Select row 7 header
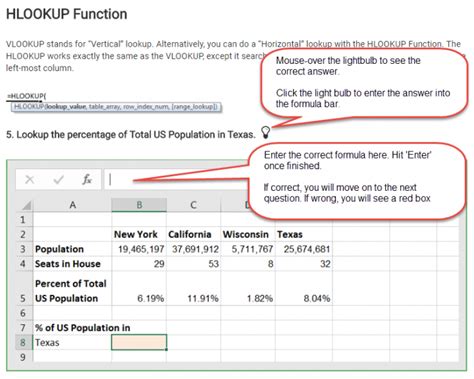The height and width of the screenshot is (379, 474). point(23,328)
